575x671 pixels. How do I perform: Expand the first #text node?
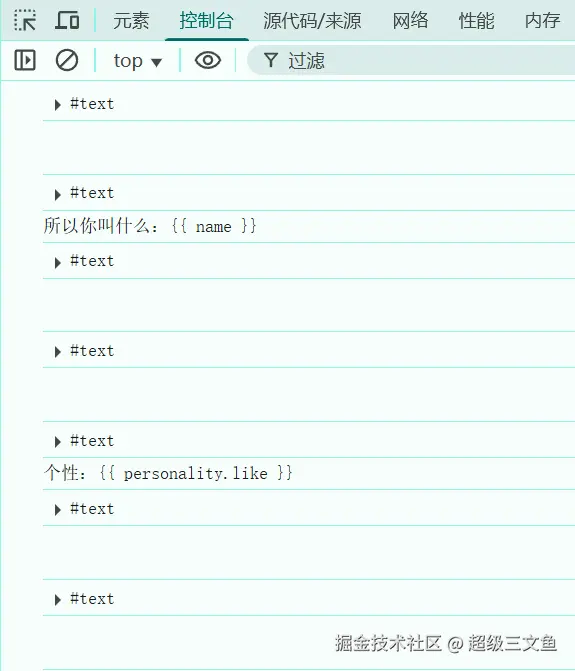tap(58, 105)
